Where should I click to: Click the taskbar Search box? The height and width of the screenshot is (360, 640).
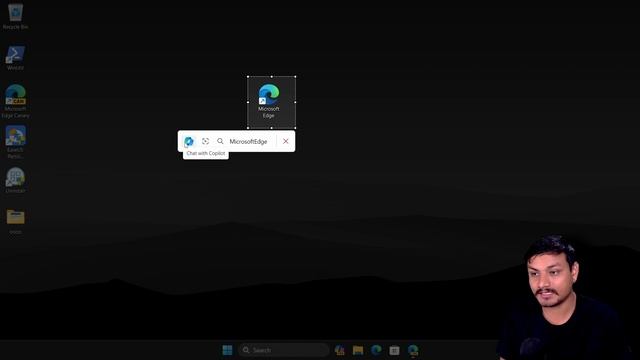pos(284,350)
